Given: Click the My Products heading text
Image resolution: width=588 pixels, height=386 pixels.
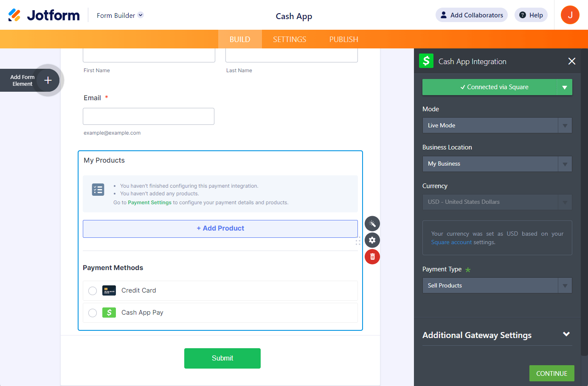Looking at the screenshot, I should click(104, 161).
